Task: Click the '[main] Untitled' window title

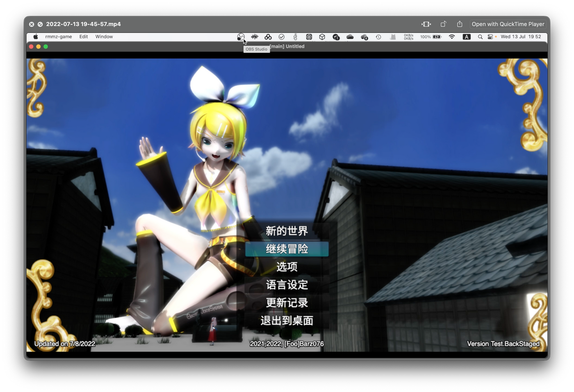Action: coord(287,47)
